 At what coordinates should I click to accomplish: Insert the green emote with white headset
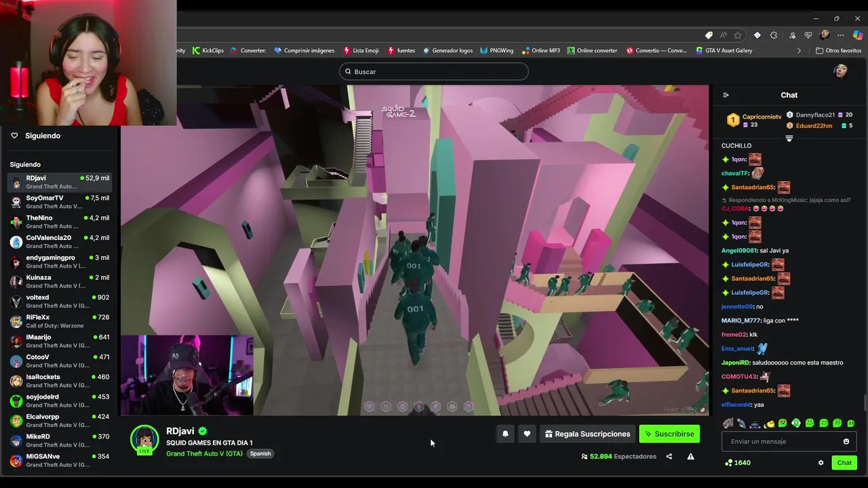click(x=796, y=424)
